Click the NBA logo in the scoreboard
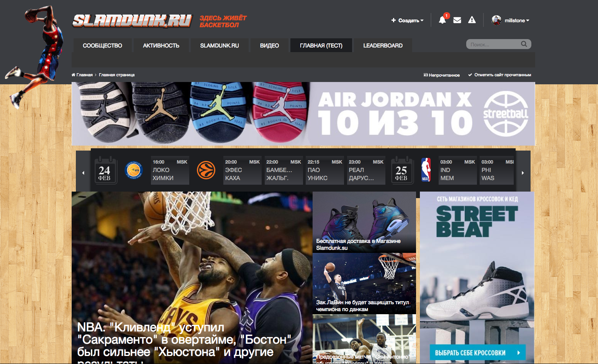The image size is (598, 364). tap(426, 170)
